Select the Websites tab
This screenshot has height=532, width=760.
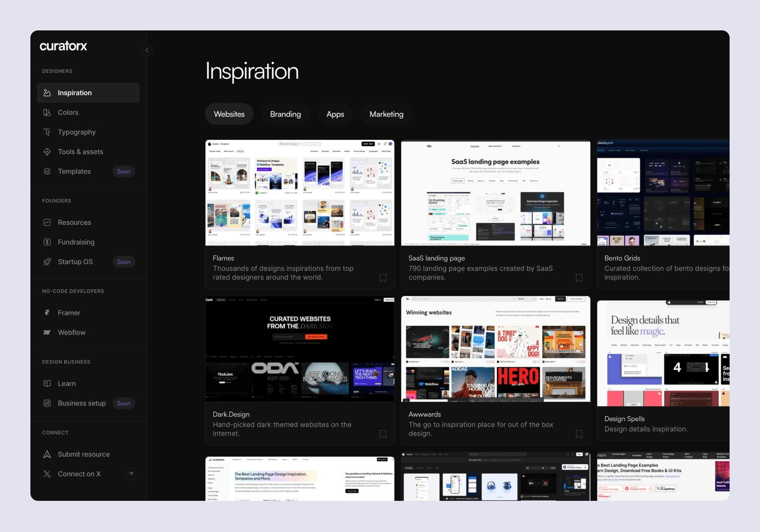[x=229, y=114]
